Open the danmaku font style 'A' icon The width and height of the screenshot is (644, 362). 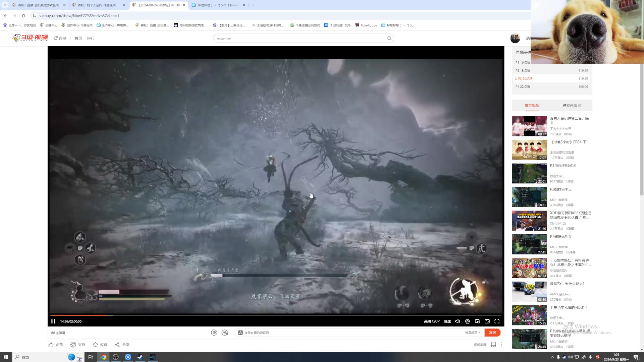coord(240,333)
